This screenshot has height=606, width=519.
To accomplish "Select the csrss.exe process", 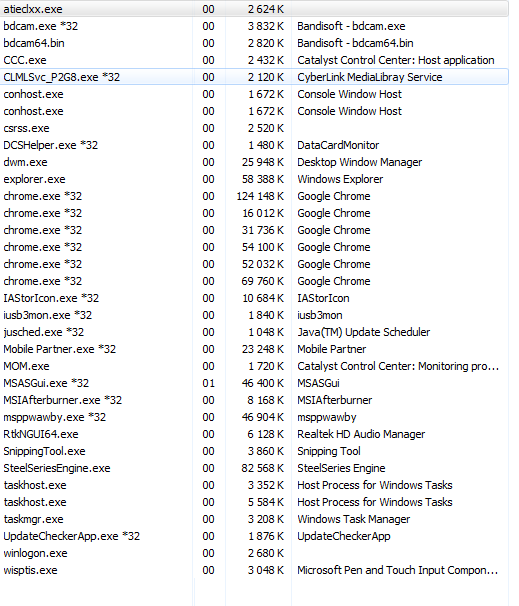I will tap(254, 128).
